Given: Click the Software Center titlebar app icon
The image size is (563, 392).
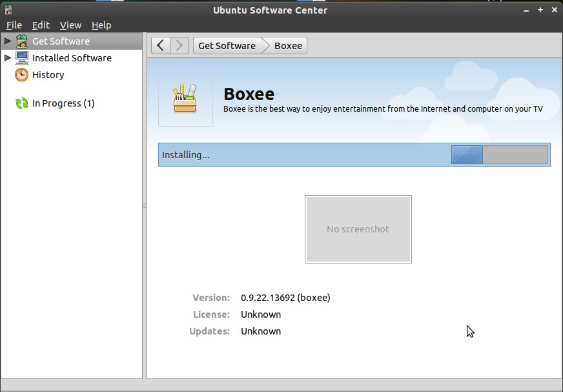Looking at the screenshot, I should (8, 10).
